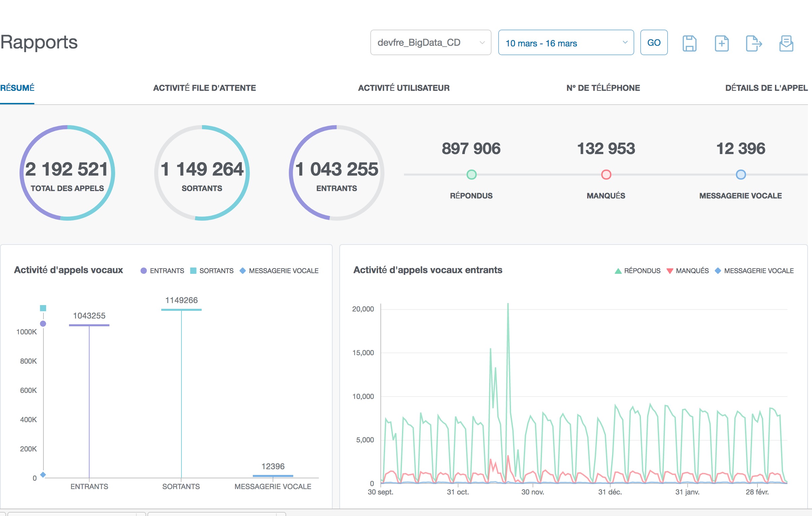Click the 12396 bar label
Image resolution: width=812 pixels, height=516 pixels.
point(273,467)
